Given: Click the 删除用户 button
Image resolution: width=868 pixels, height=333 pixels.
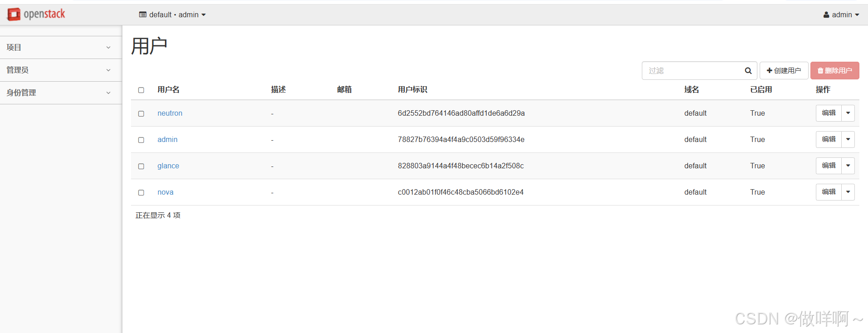Looking at the screenshot, I should tap(834, 70).
